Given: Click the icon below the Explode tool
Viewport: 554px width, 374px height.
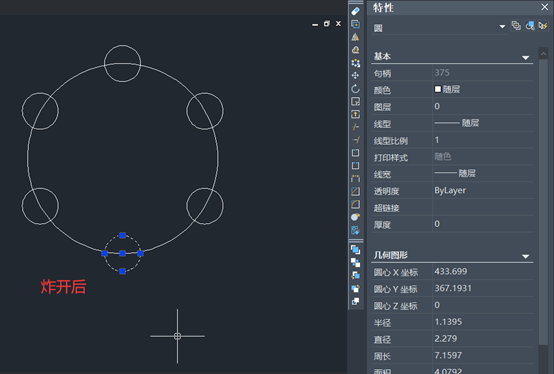Looking at the screenshot, I should click(355, 230).
